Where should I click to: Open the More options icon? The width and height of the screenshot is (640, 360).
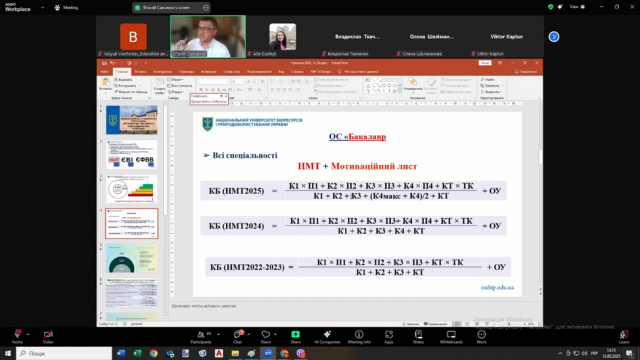tap(482, 335)
